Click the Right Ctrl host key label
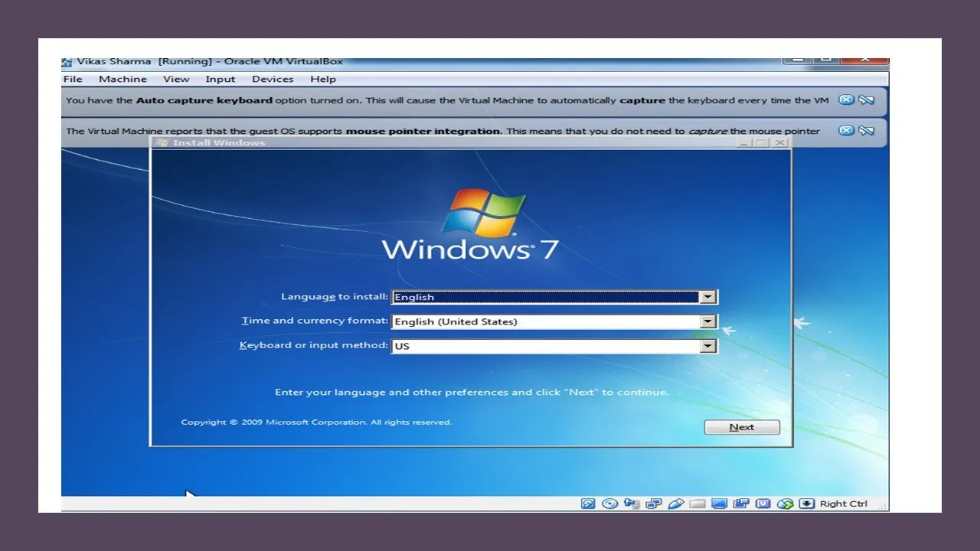The image size is (980, 551). [844, 504]
